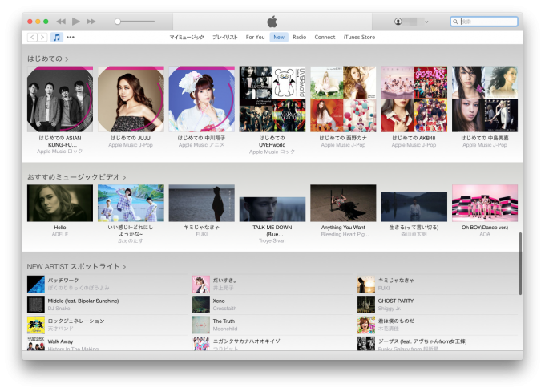
Task: Go back with the left arrow
Action: pos(32,37)
